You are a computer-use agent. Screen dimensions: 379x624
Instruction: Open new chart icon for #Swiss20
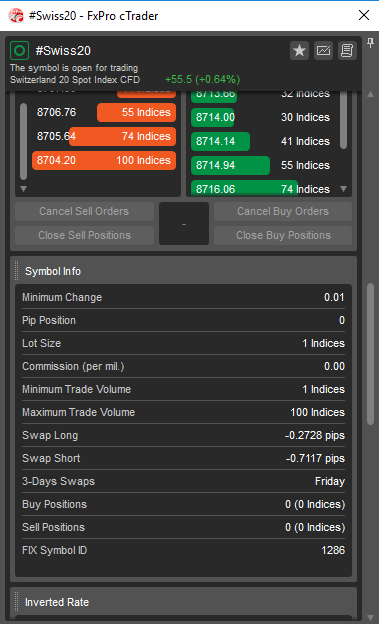point(323,51)
